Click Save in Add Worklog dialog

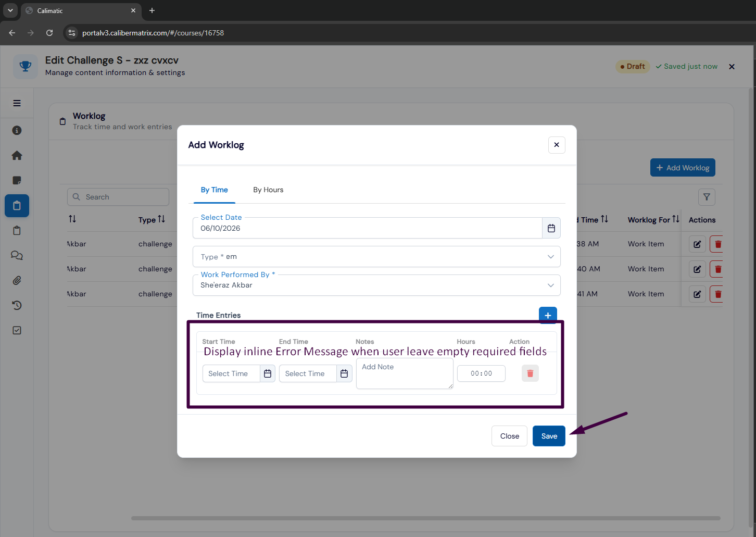pyautogui.click(x=549, y=436)
